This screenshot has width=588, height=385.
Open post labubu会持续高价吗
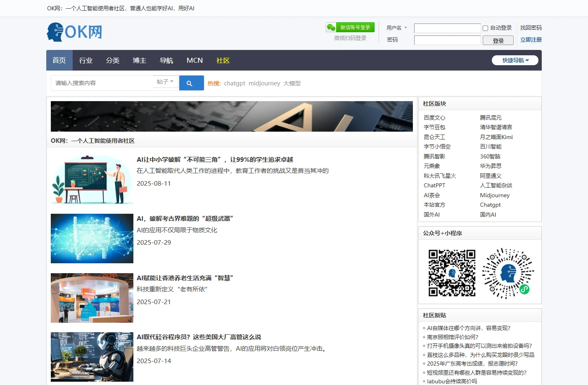[452, 381]
